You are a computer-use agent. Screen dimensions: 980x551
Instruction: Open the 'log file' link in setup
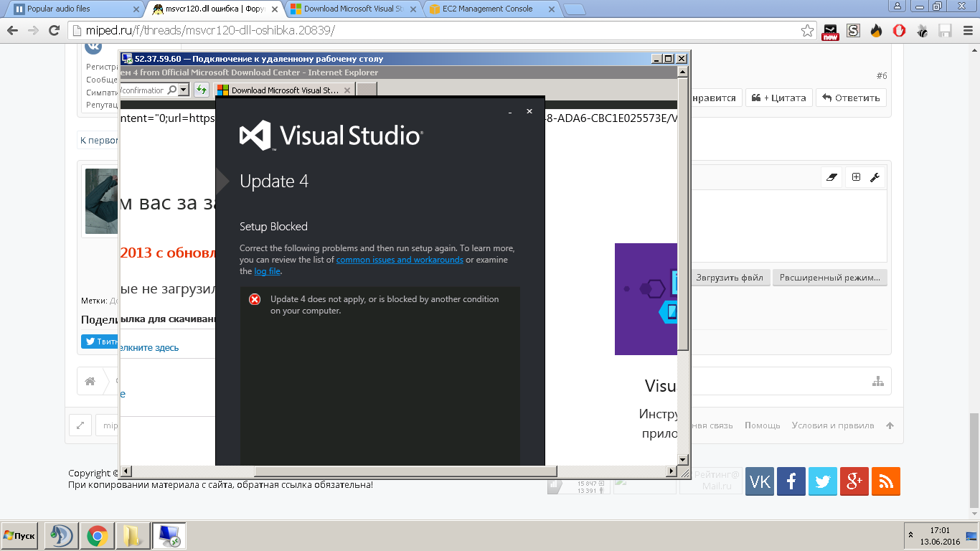[267, 271]
